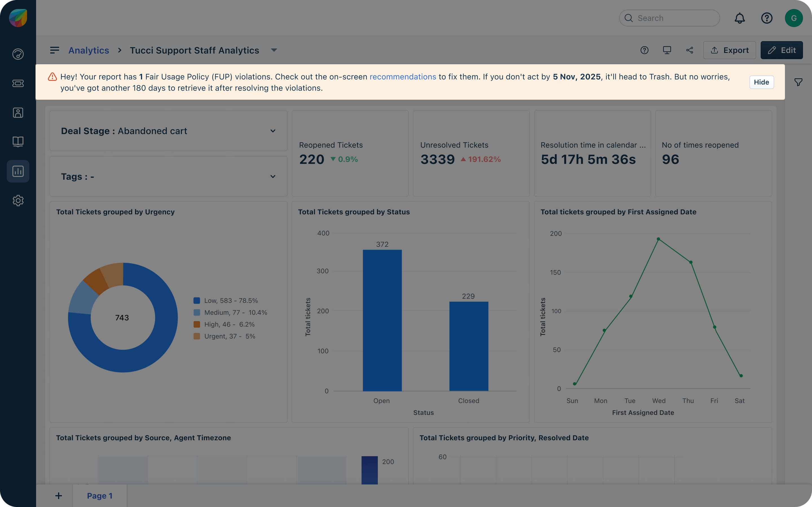Go to Analytics breadcrumb
The image size is (812, 507).
[x=89, y=50]
